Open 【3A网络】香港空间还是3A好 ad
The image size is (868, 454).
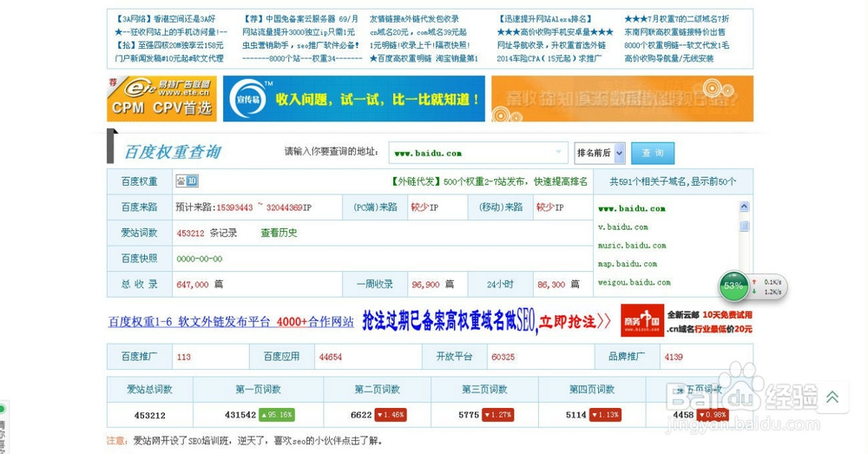click(165, 19)
